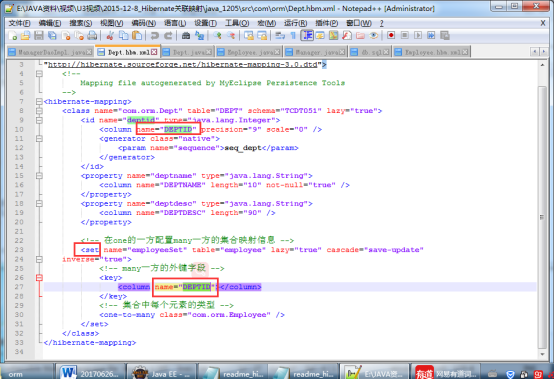
Task: Collapse the class fold at line 8
Action: [x=39, y=111]
